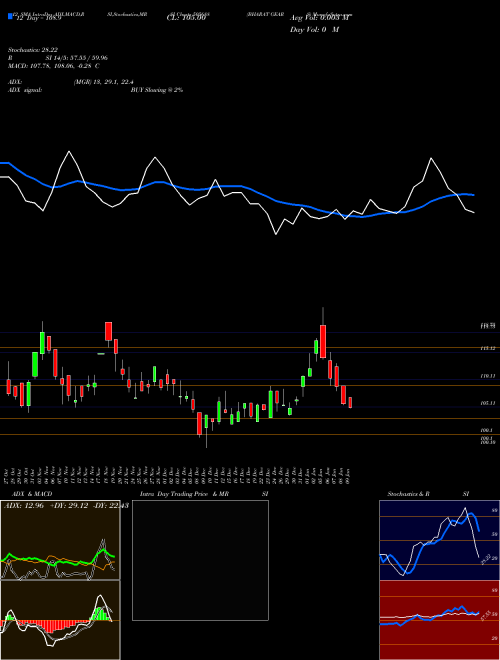Click the last red candlestick on the chart

[x=350, y=402]
